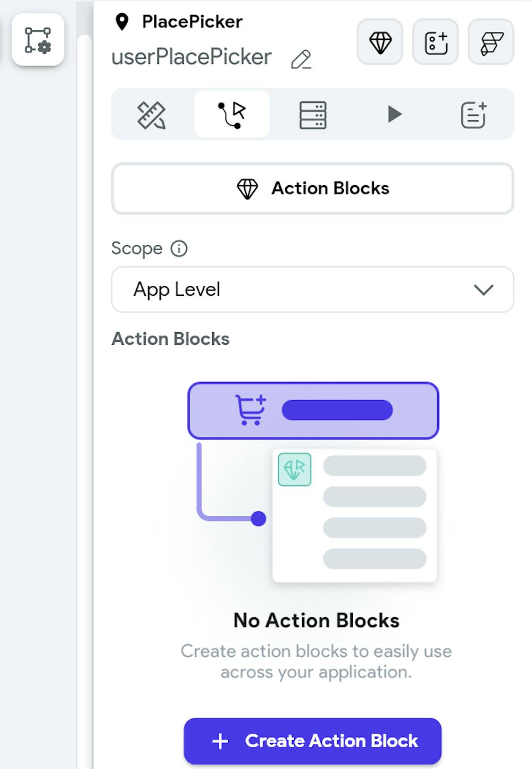Switch to the ruler-and-pencil properties tab

(152, 114)
